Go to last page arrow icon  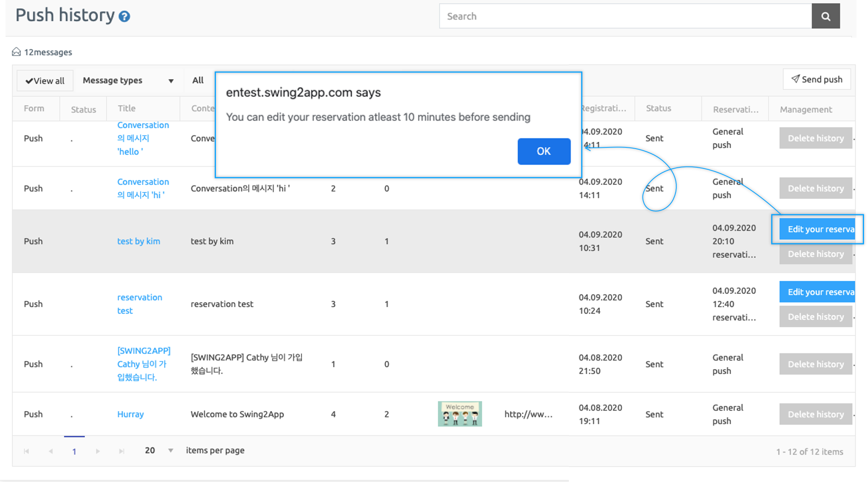[x=121, y=451]
